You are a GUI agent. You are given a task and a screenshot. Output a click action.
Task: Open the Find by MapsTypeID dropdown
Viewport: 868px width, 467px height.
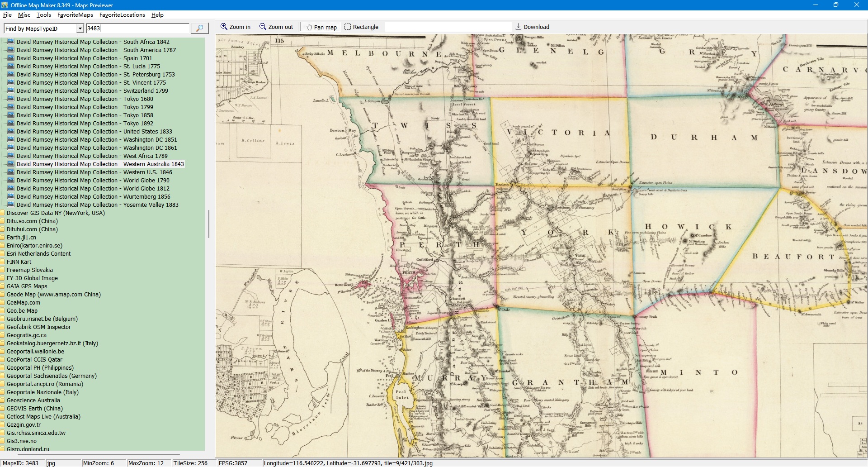[x=80, y=29]
